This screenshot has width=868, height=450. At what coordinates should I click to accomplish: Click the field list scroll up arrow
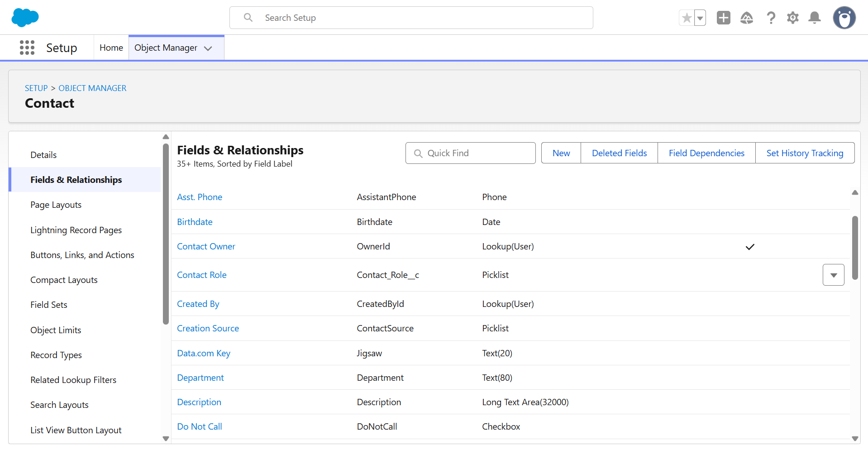tap(855, 192)
